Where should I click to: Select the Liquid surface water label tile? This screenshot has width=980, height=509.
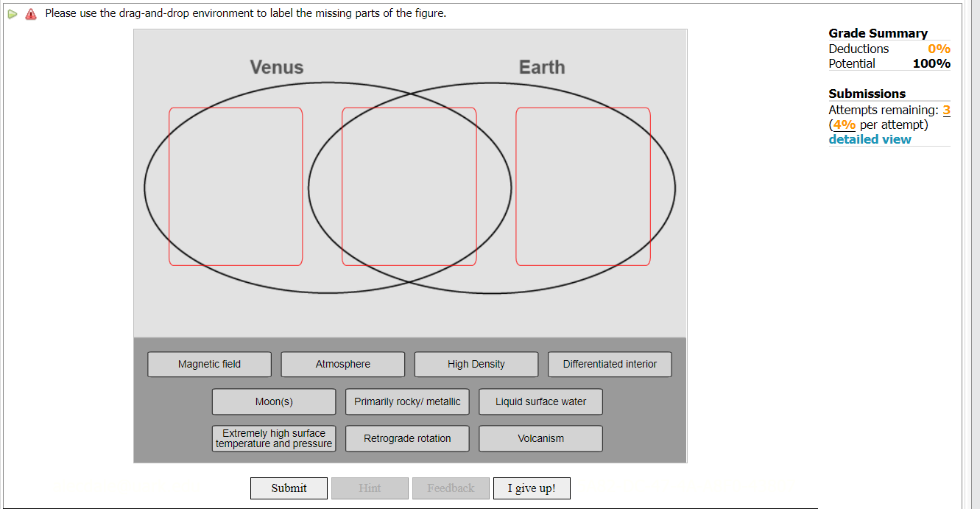tap(540, 401)
